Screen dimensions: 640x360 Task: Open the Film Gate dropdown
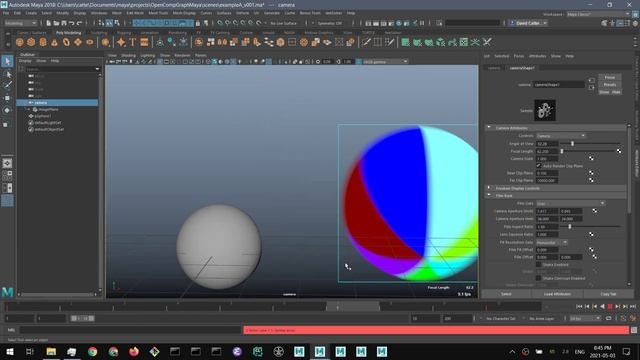pyautogui.click(x=570, y=203)
